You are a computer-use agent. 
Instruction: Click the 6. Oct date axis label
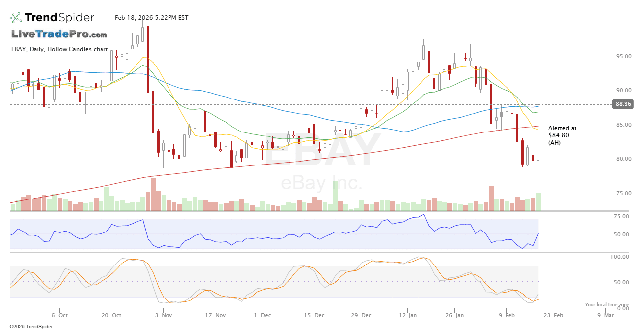pos(60,315)
